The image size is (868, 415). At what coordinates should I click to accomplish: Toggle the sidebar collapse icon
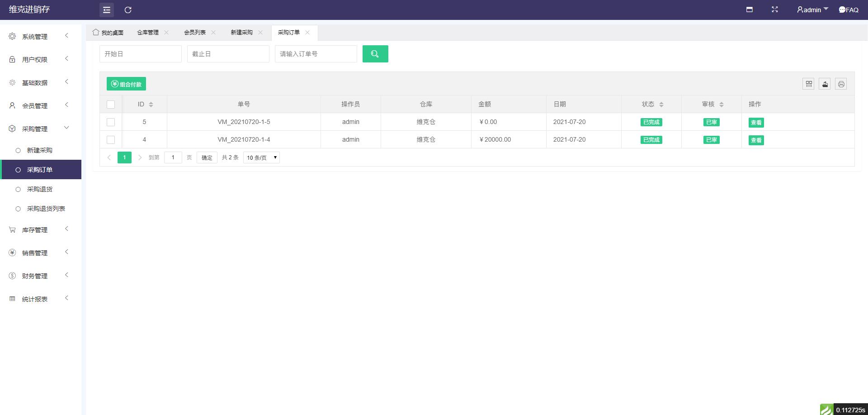[107, 10]
